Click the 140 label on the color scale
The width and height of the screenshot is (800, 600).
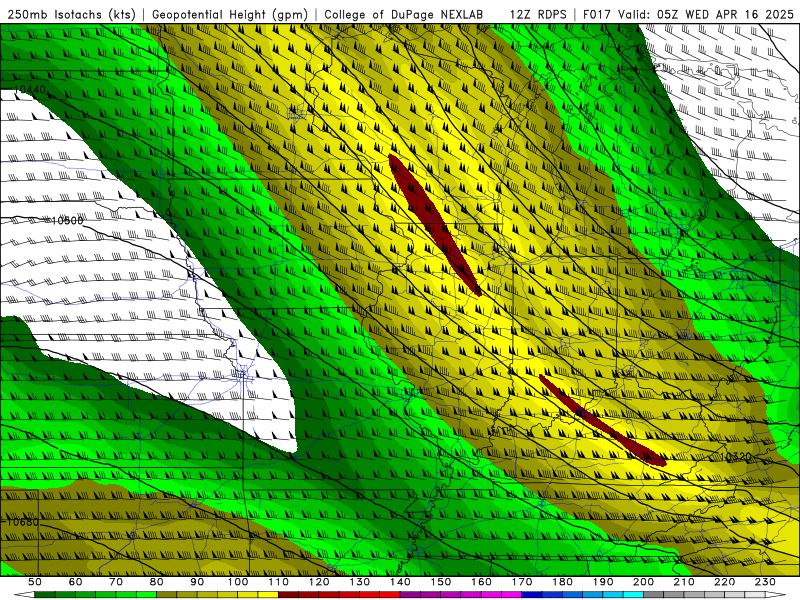click(x=400, y=582)
